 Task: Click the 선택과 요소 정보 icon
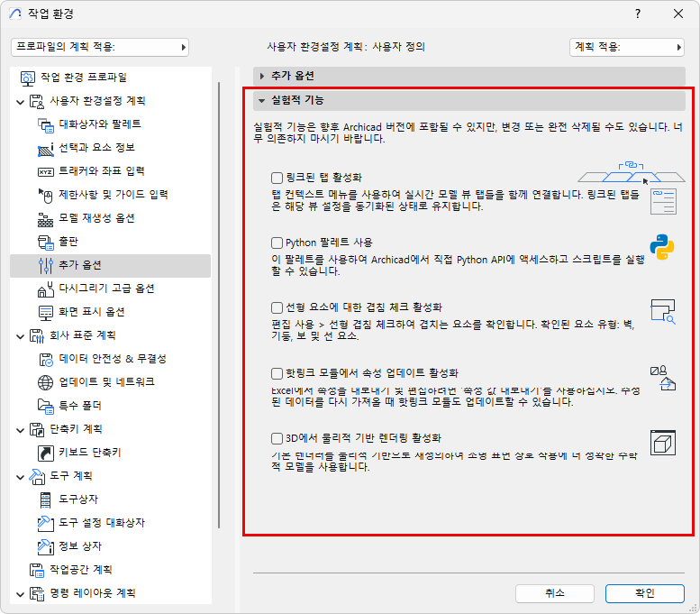(x=46, y=149)
